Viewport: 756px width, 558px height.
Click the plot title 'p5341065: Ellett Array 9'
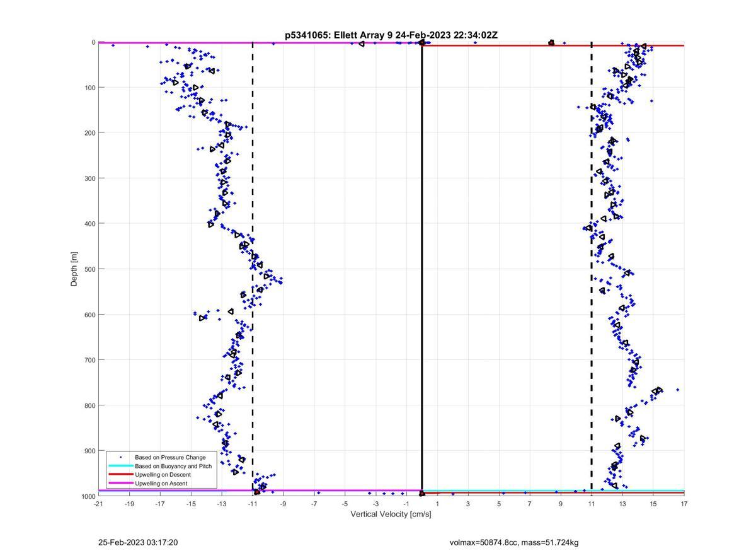tap(338, 35)
